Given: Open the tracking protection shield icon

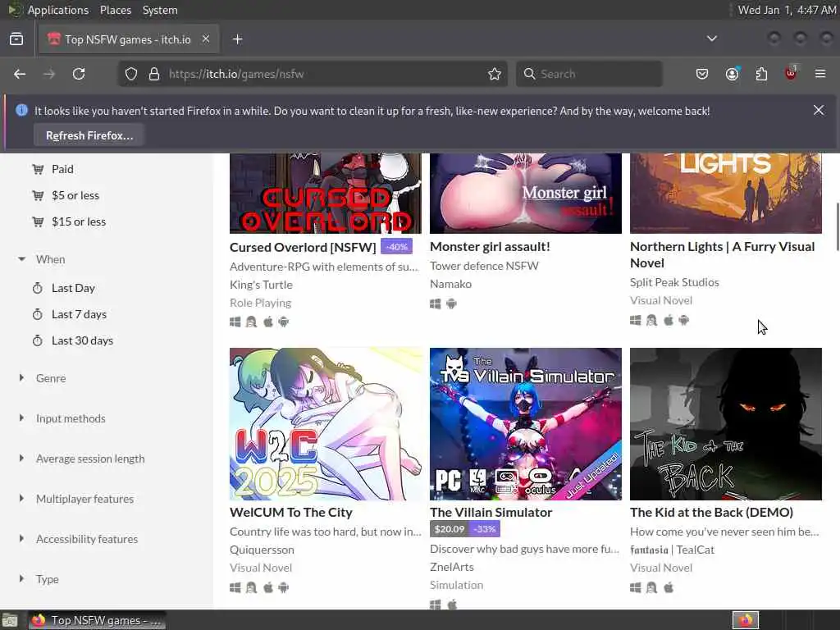Looking at the screenshot, I should [x=131, y=74].
